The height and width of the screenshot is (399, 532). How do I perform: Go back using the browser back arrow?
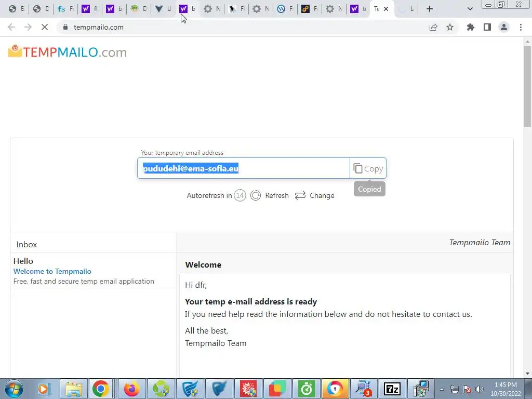click(11, 27)
